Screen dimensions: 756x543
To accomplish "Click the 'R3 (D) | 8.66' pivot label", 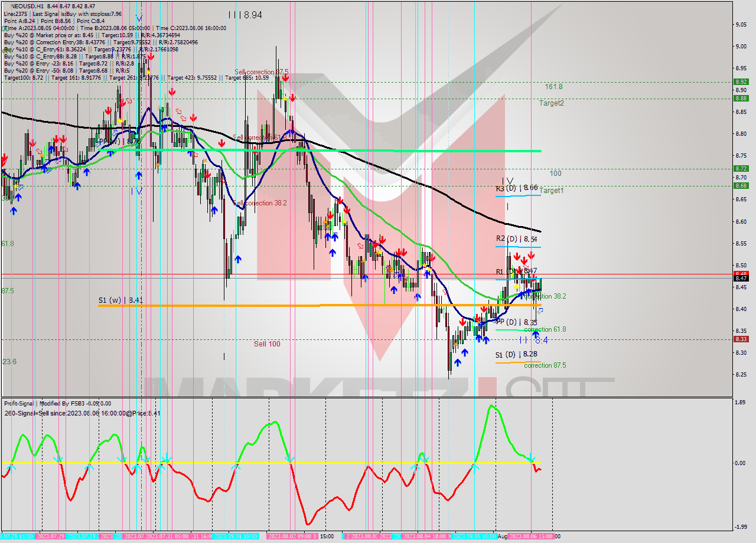I will 517,188.
